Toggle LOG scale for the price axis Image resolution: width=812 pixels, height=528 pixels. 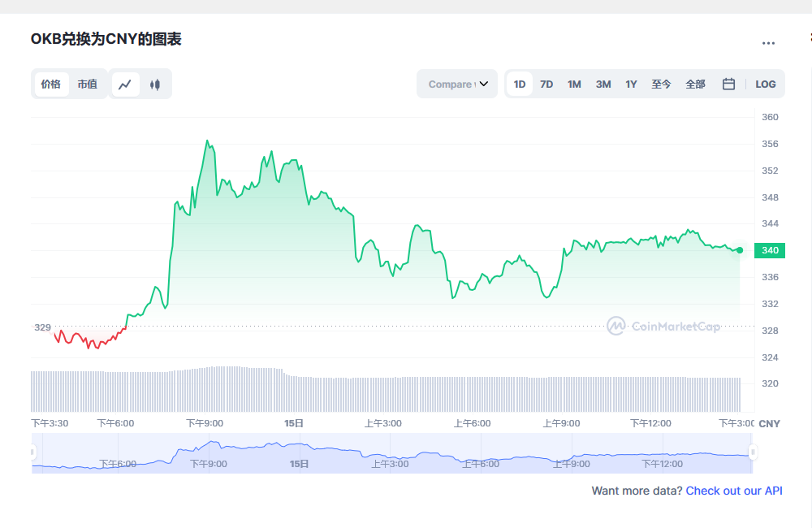point(765,84)
